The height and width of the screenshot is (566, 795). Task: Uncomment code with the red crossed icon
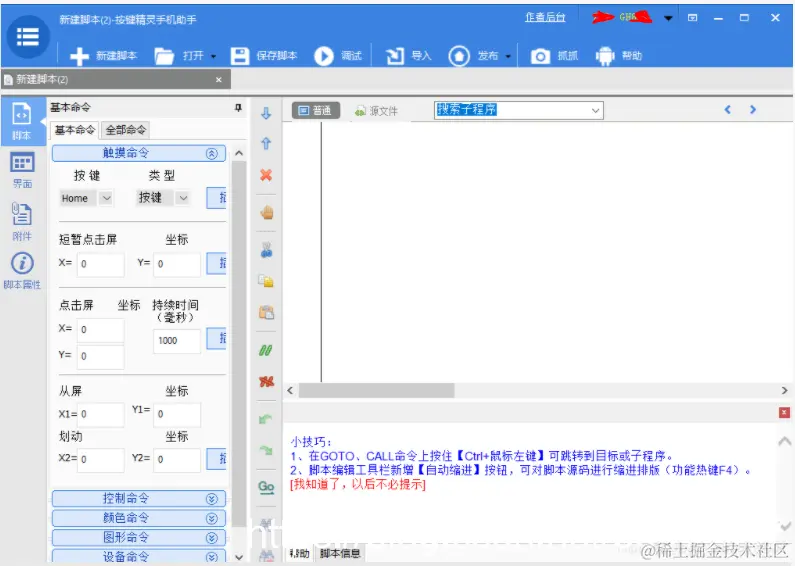tap(267, 381)
